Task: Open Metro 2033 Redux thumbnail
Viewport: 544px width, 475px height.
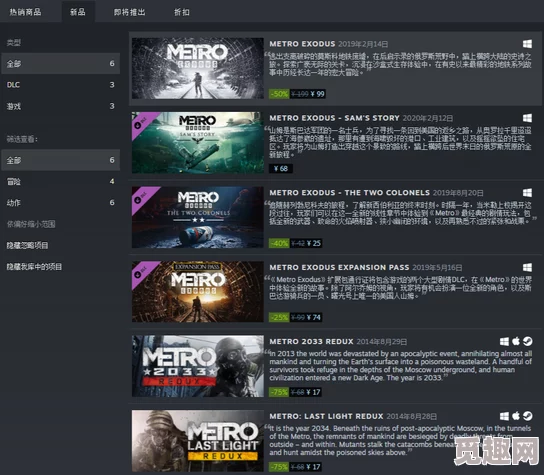Action: 197,366
